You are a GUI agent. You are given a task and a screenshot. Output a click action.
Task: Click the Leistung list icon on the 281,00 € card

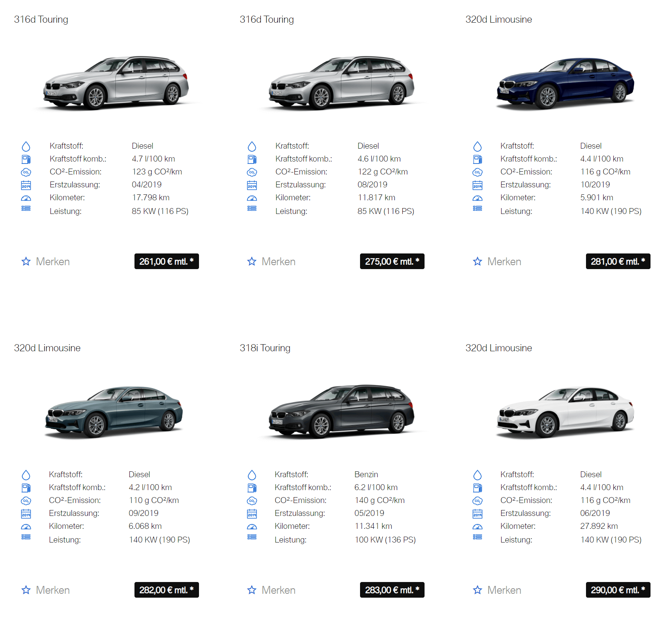(x=477, y=208)
